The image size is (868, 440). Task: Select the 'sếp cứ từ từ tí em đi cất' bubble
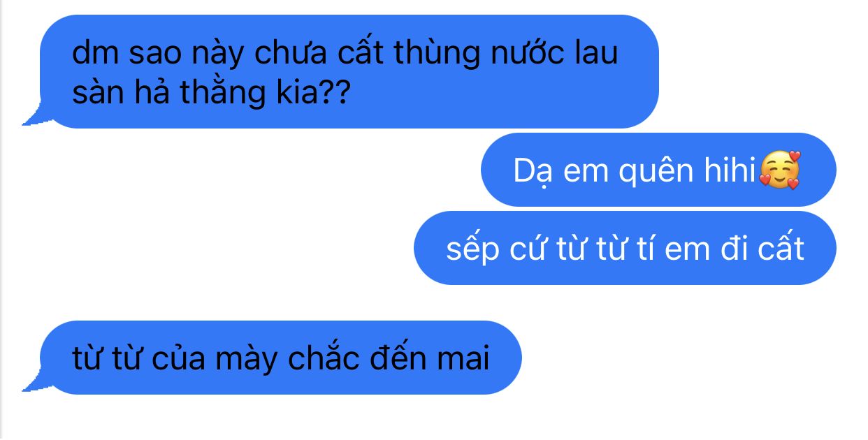[625, 248]
